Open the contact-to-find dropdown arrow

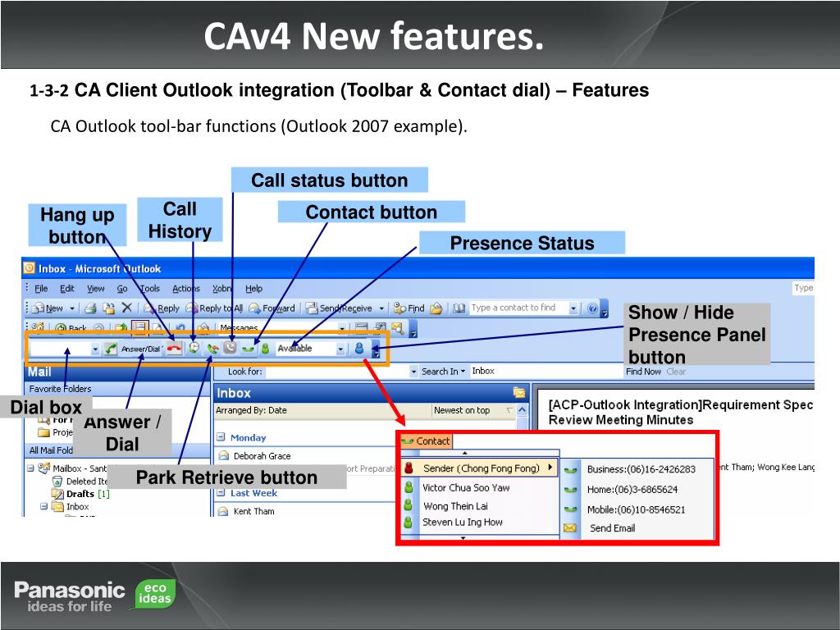point(573,308)
